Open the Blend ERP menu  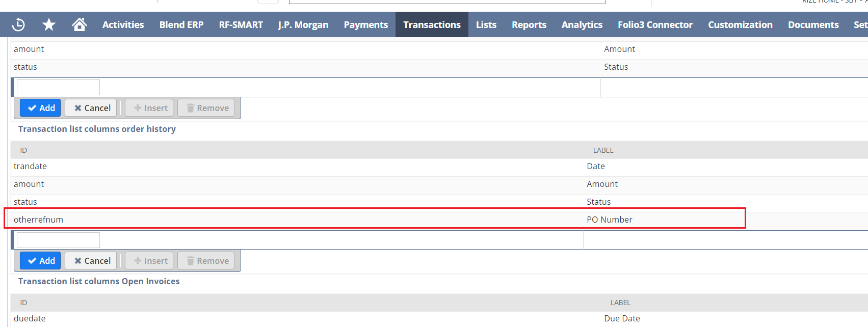[x=181, y=24]
